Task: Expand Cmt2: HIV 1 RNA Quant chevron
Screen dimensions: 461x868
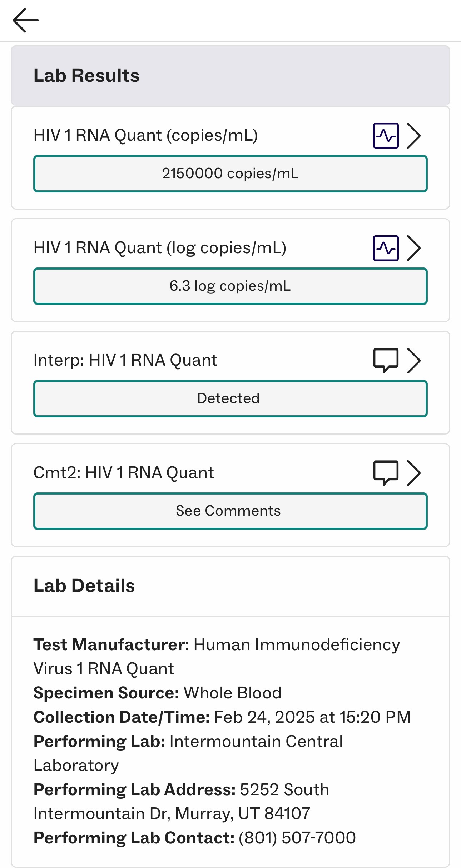Action: 414,473
